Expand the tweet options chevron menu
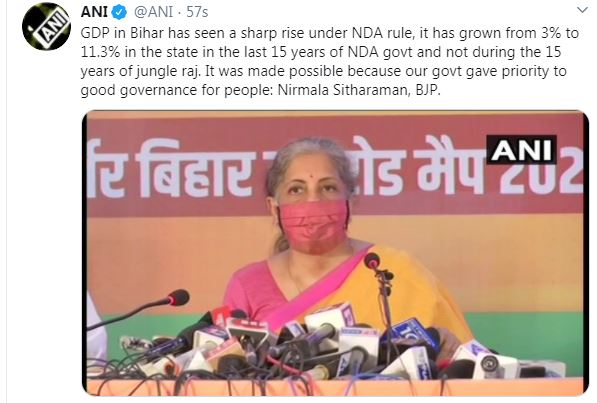 pos(582,10)
